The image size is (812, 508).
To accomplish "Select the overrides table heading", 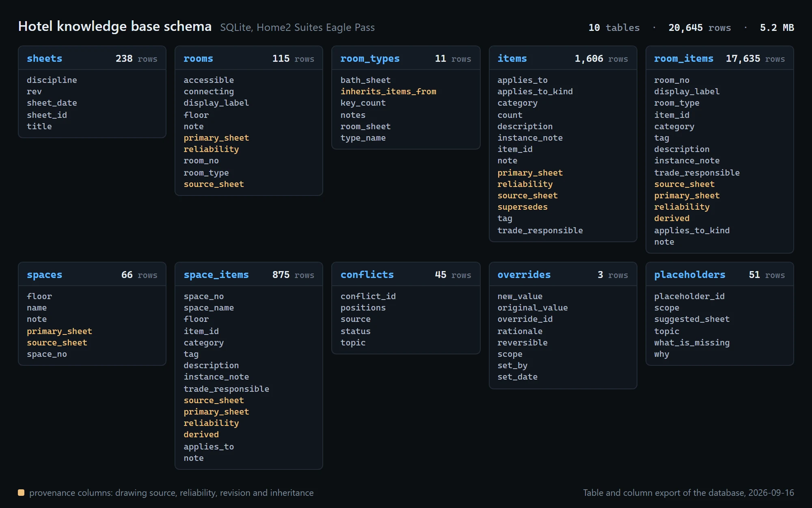I will (x=524, y=275).
